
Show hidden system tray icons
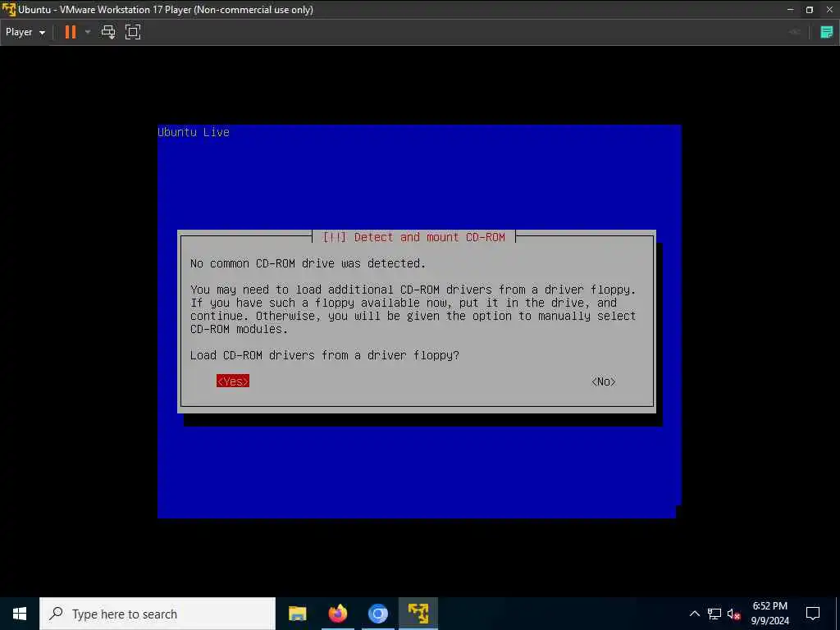(x=694, y=614)
